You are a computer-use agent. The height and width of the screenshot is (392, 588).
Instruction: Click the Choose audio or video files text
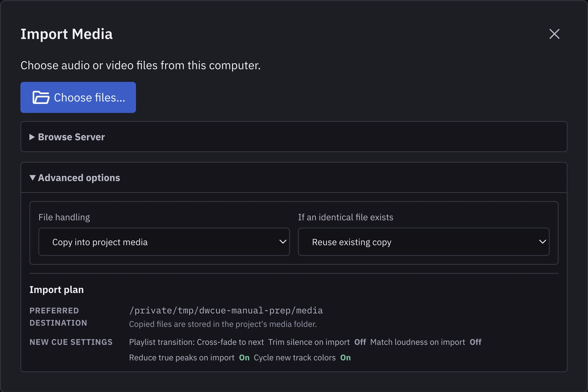point(140,65)
